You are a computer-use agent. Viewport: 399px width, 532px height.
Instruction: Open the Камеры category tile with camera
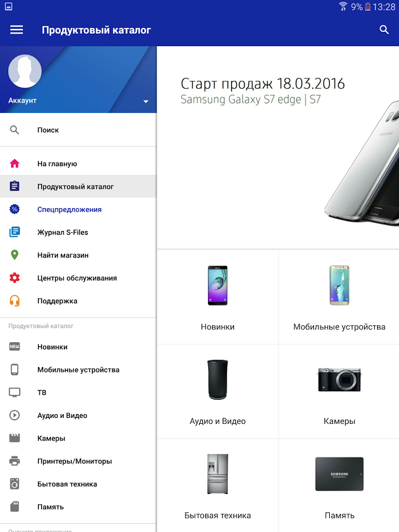(339, 391)
